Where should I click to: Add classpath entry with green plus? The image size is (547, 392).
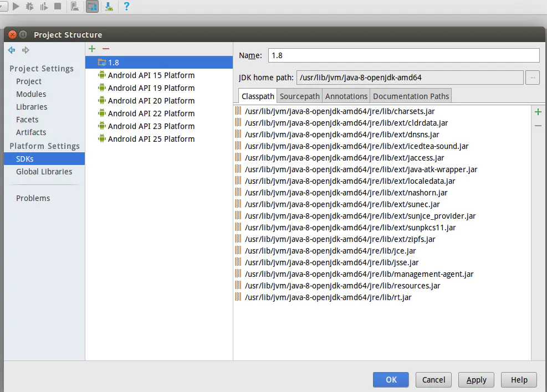(x=538, y=112)
